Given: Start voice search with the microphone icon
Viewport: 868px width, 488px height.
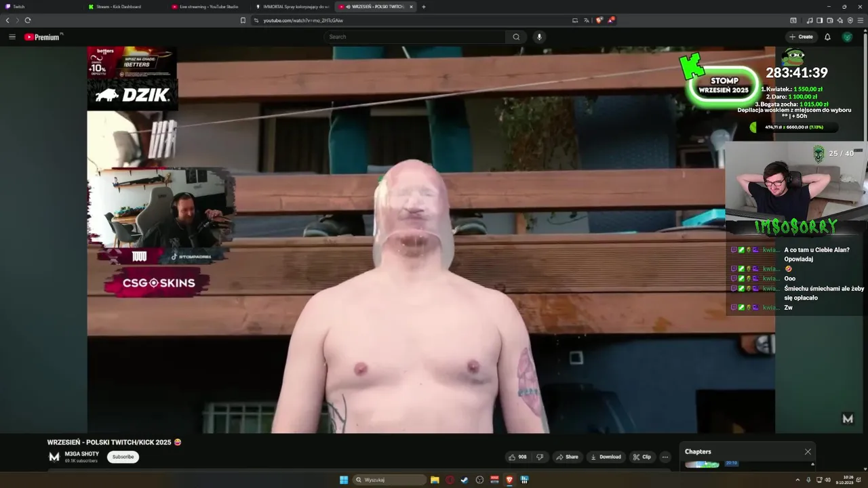Looking at the screenshot, I should 539,37.
